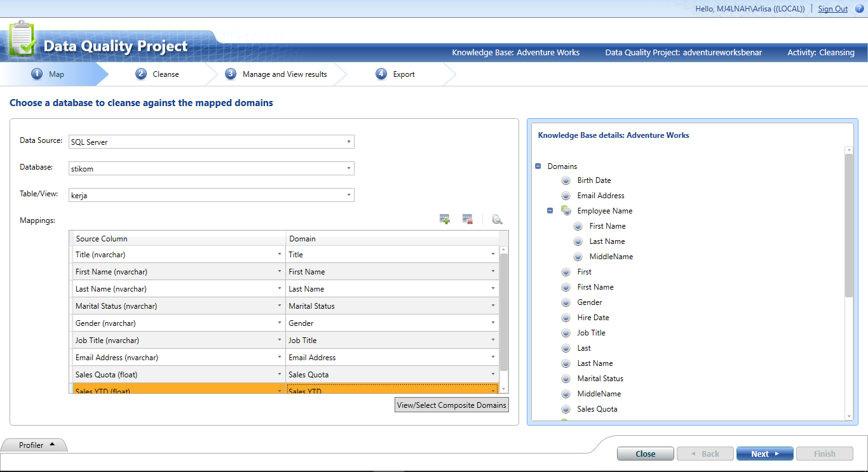This screenshot has height=472, width=868.
Task: Click the help icon near Sign Out
Action: pyautogui.click(x=859, y=8)
